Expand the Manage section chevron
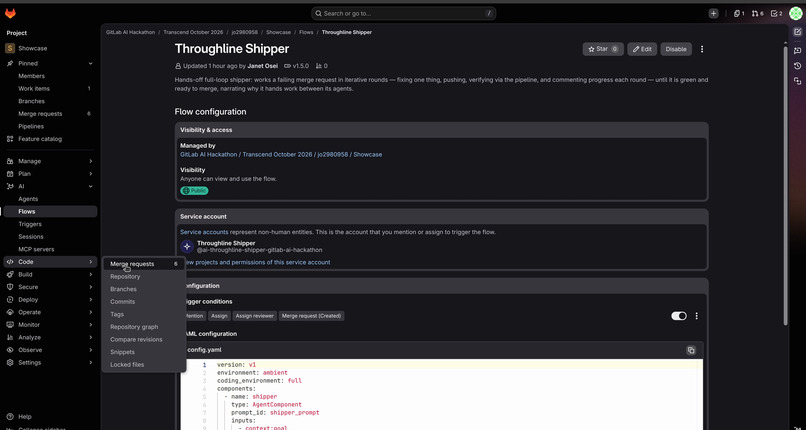 pos(90,161)
